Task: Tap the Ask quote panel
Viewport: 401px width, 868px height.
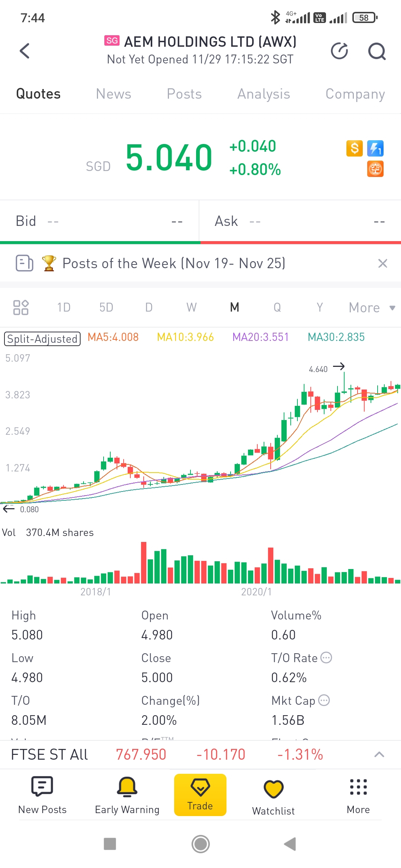Action: click(x=300, y=221)
